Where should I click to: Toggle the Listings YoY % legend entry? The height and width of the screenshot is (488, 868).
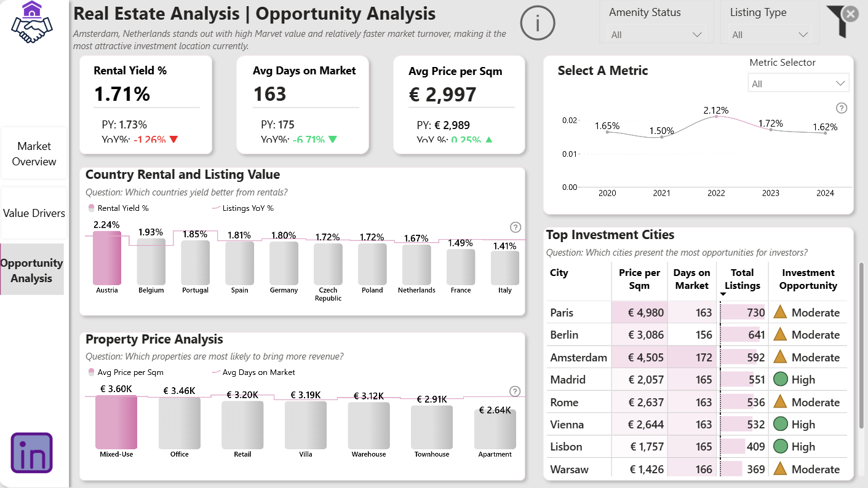[243, 208]
